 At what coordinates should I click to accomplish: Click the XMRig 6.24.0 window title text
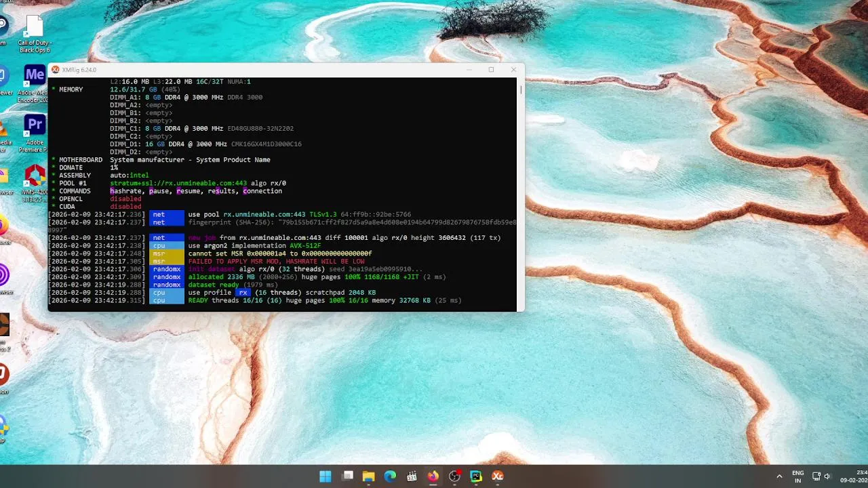pos(79,70)
